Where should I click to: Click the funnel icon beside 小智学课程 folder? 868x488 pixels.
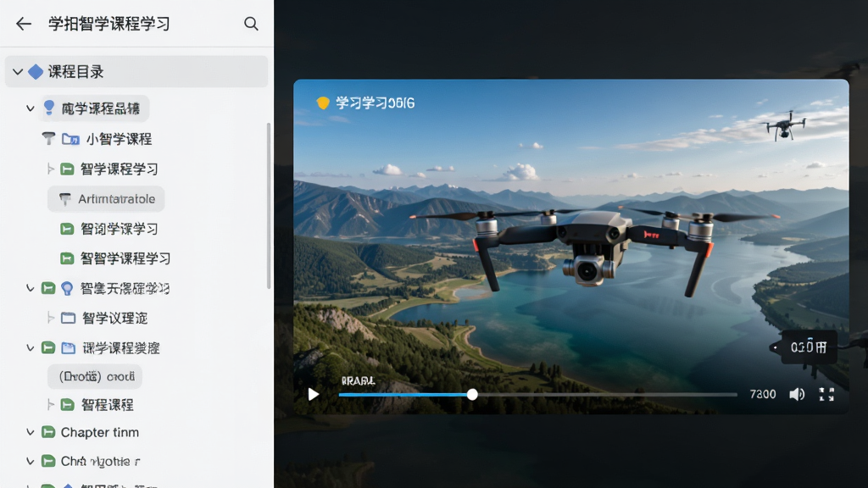48,138
